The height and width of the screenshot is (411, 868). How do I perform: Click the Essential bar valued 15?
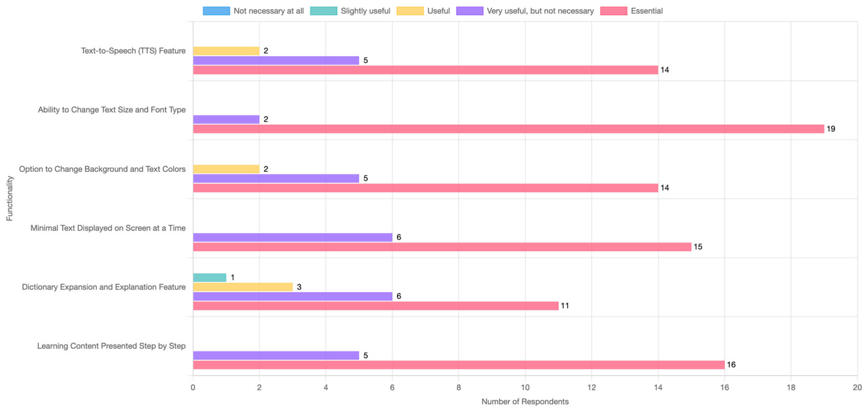click(442, 247)
